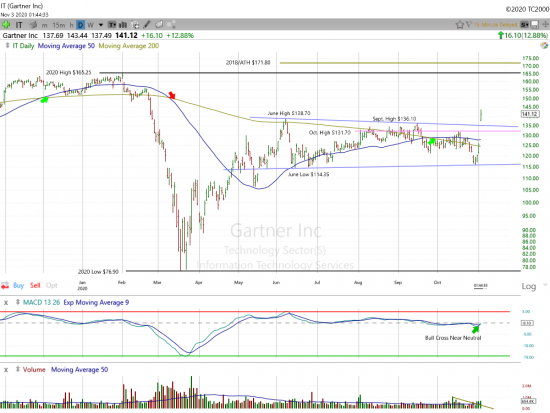This screenshot has height=413, width=550.
Task: Edit the Moving Average 200 indicator
Action: pyautogui.click(x=129, y=46)
